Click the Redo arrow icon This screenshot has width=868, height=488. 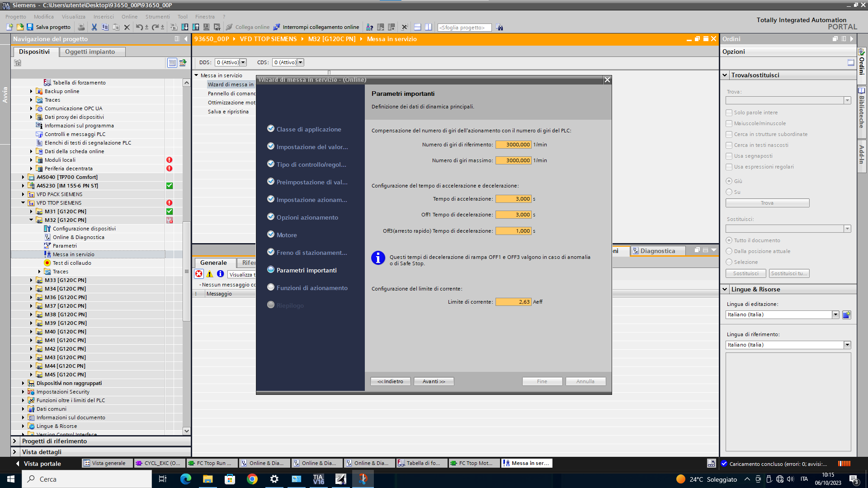click(155, 27)
